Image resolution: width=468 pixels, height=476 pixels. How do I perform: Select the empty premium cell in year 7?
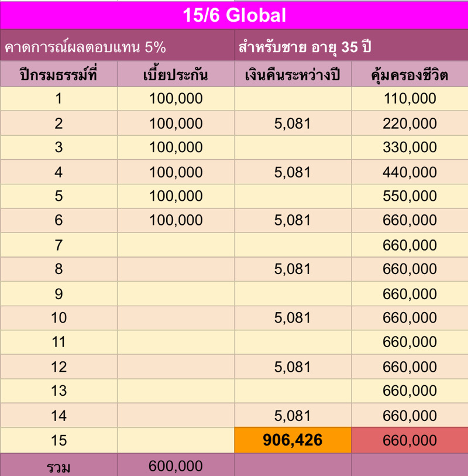(x=175, y=245)
